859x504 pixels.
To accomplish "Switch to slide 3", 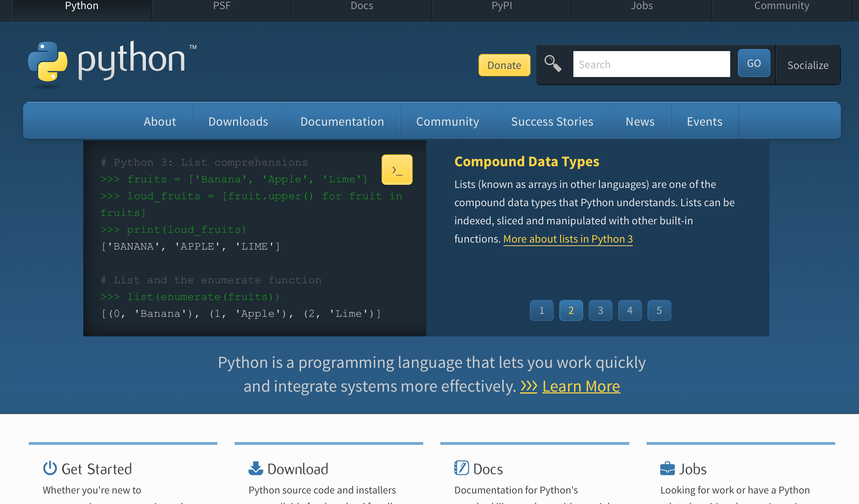I will coord(601,310).
